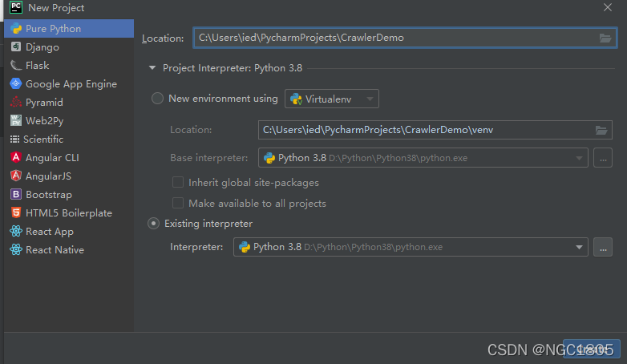The image size is (627, 364).
Task: Click the React Native icon
Action: point(16,249)
